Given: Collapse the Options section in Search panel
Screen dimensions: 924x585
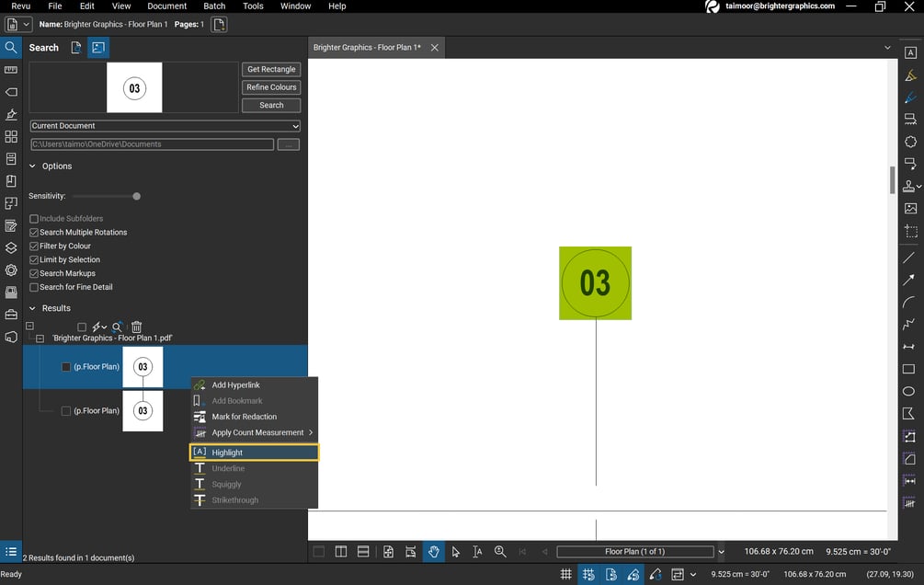Looking at the screenshot, I should (33, 166).
